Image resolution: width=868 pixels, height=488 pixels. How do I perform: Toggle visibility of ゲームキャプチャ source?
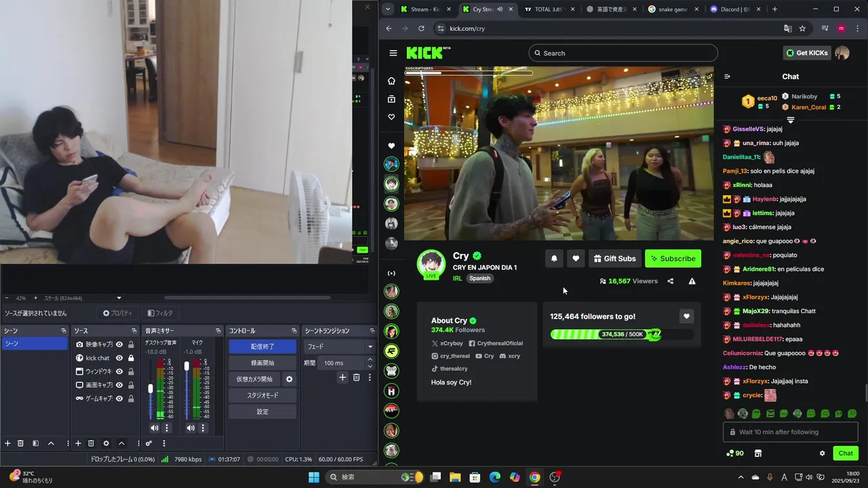(119, 399)
